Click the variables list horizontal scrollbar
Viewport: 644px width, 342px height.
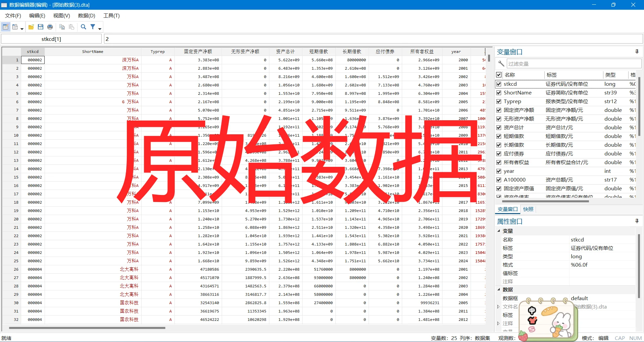(545, 201)
